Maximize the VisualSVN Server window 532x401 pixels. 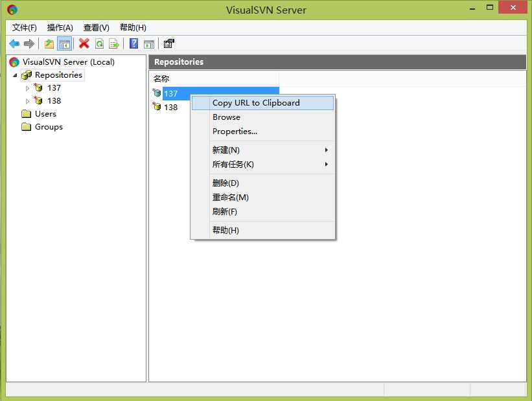(490, 8)
